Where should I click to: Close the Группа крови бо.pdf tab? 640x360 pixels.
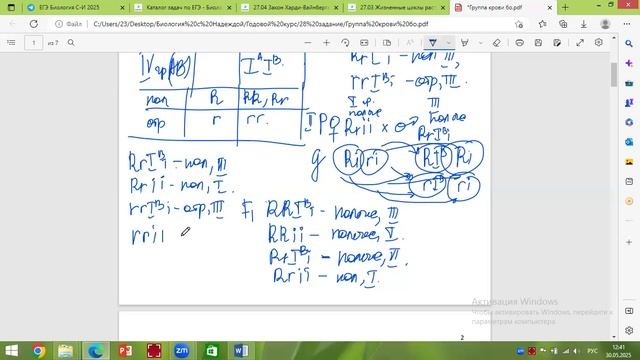click(x=550, y=8)
